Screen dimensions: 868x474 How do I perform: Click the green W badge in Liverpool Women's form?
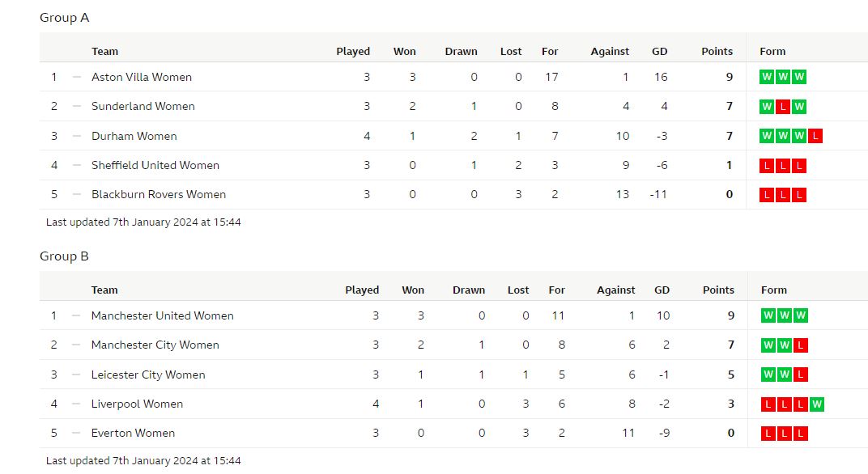(816, 404)
